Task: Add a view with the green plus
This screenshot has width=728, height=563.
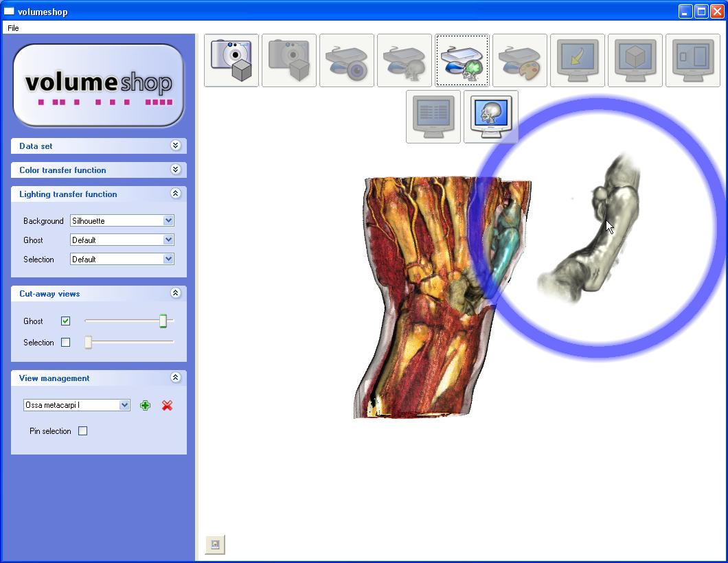Action: tap(146, 406)
